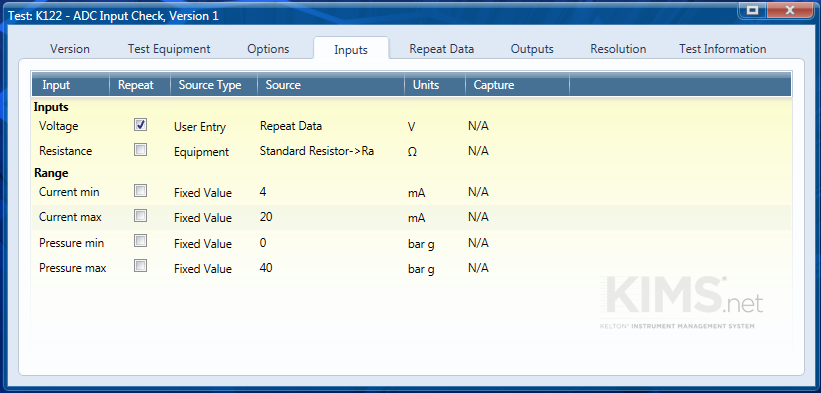Go to the Options tab
The height and width of the screenshot is (393, 821).
(268, 49)
